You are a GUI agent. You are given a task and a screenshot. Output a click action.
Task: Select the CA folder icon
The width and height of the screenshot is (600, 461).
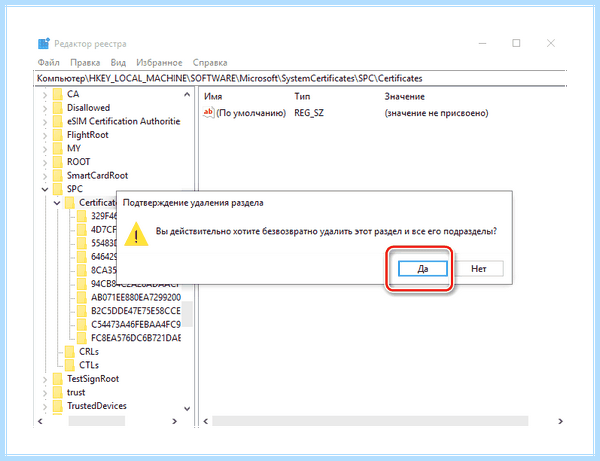(x=57, y=94)
